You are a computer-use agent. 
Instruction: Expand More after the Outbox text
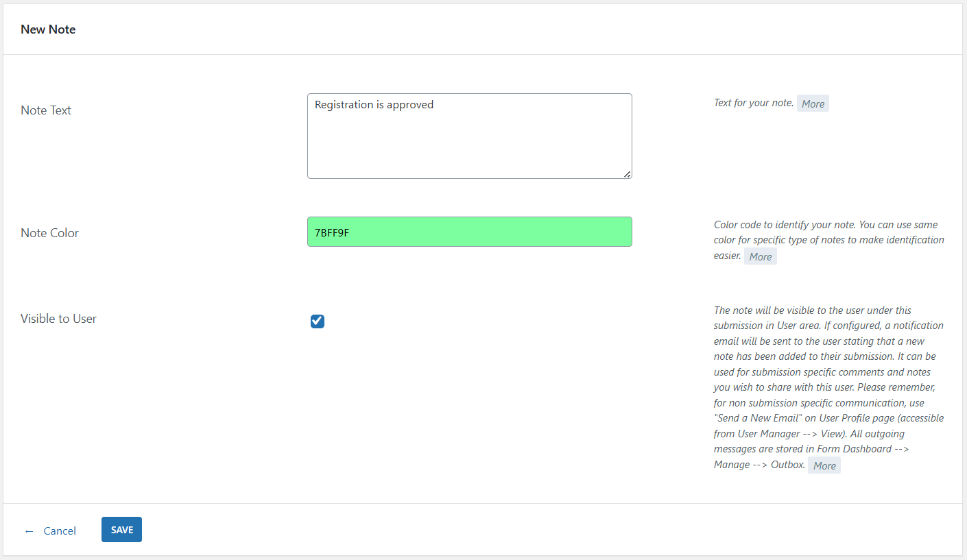click(x=824, y=465)
